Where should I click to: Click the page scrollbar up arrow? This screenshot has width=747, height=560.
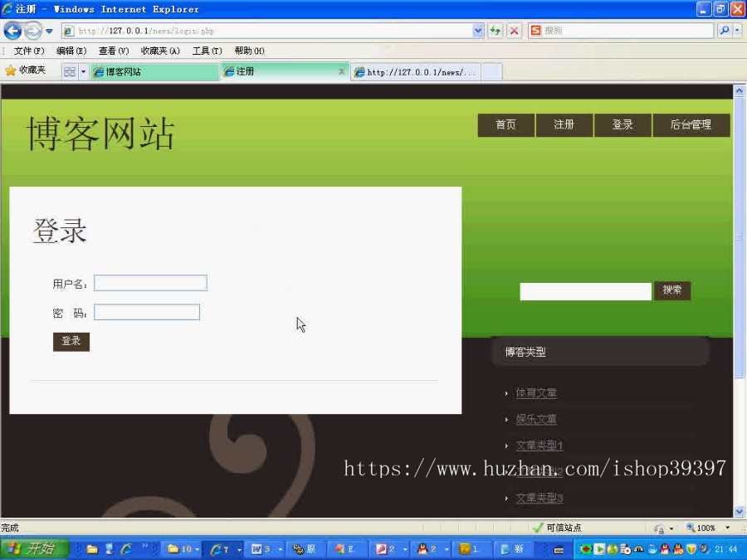[x=740, y=90]
